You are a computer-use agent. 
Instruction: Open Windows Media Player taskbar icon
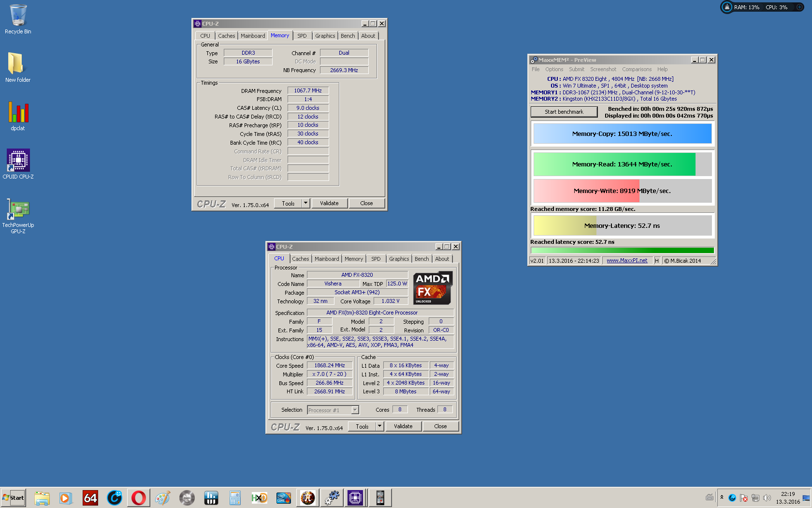click(66, 498)
